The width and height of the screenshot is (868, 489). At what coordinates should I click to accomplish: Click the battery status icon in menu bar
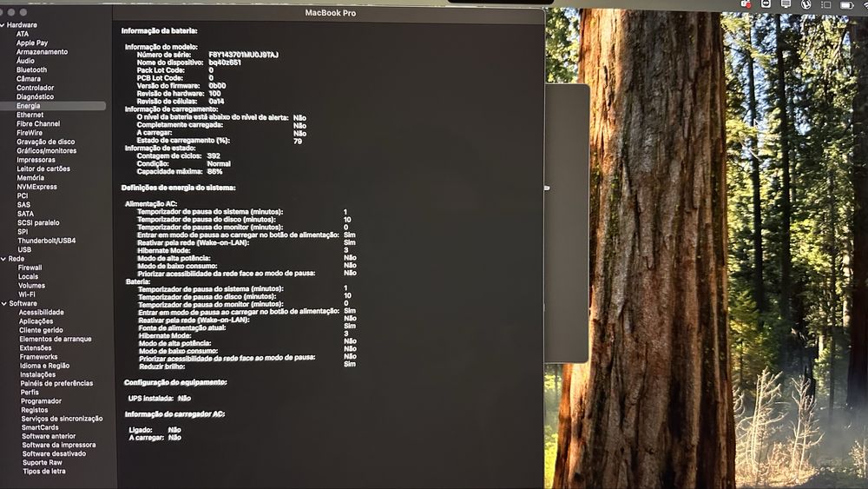[847, 5]
